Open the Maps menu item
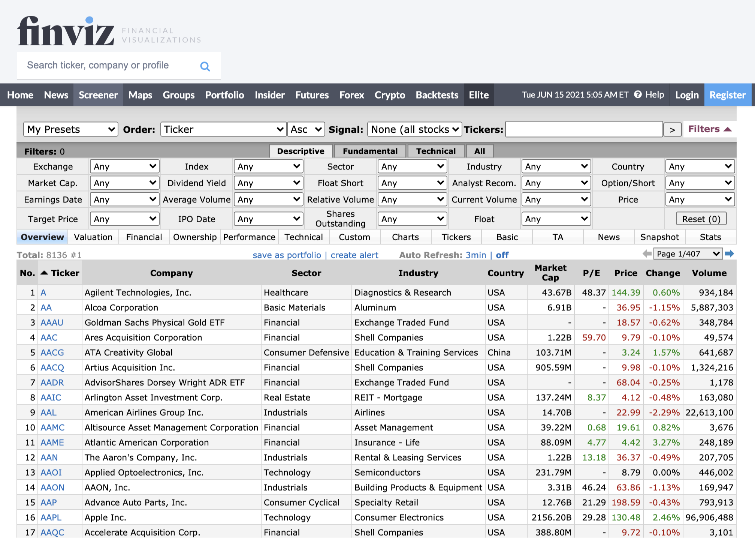The height and width of the screenshot is (560, 755). click(140, 95)
